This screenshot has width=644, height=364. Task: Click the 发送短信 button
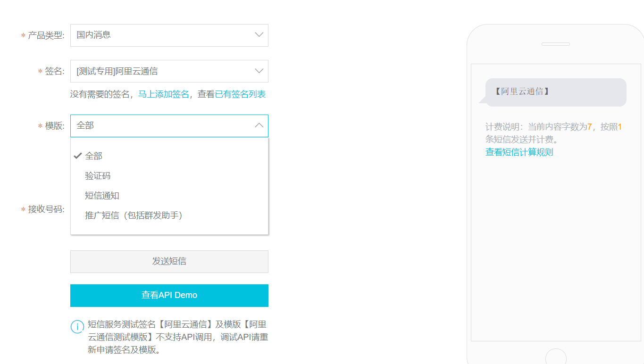169,262
